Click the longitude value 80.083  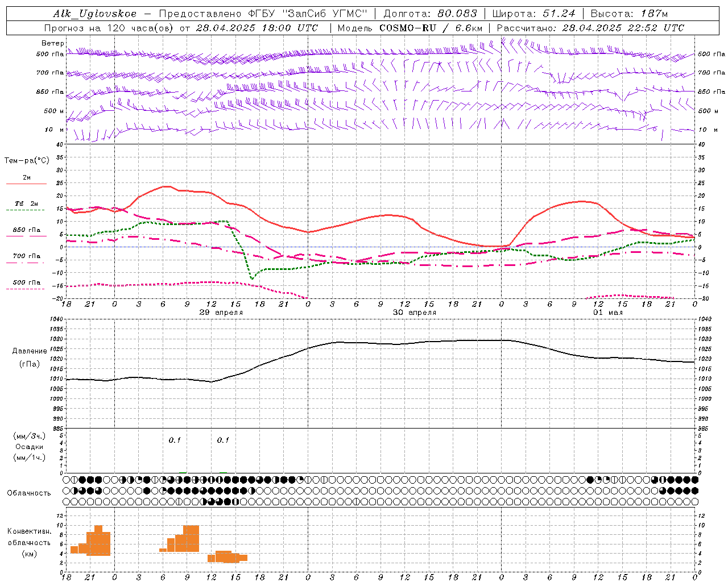pyautogui.click(x=457, y=14)
